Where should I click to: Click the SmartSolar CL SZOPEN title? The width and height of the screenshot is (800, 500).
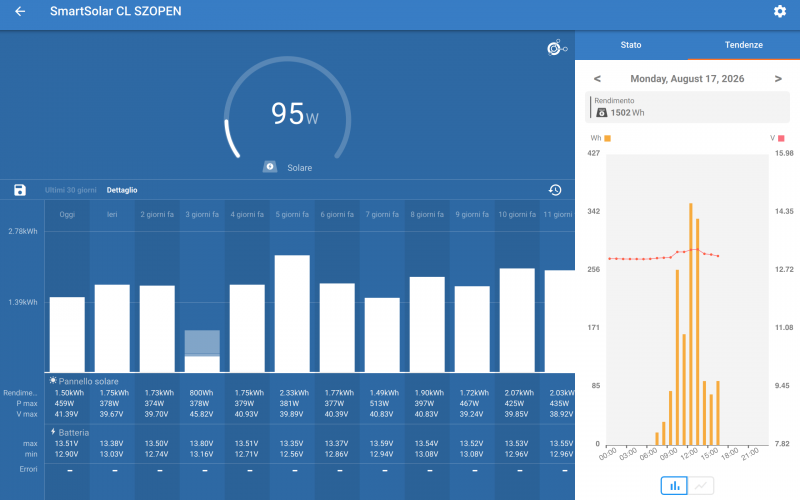tap(116, 11)
